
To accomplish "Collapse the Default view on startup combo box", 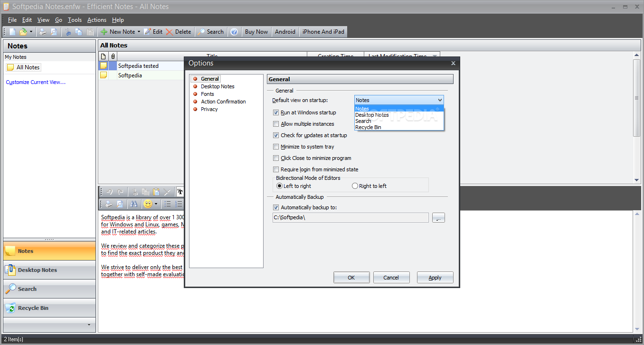I will [x=440, y=100].
